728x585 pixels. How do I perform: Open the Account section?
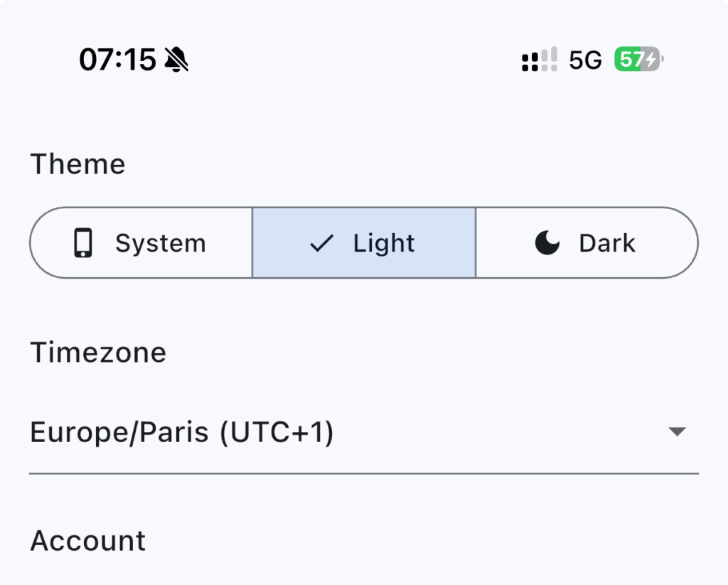[x=88, y=541]
